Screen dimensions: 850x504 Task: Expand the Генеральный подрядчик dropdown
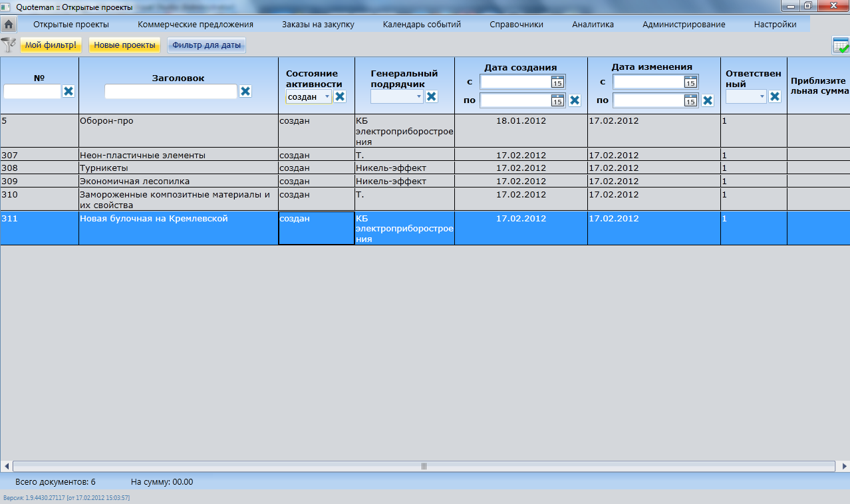coord(418,96)
